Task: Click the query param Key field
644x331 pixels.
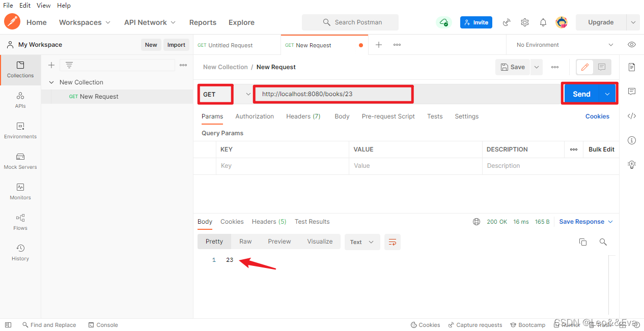Action: (283, 166)
